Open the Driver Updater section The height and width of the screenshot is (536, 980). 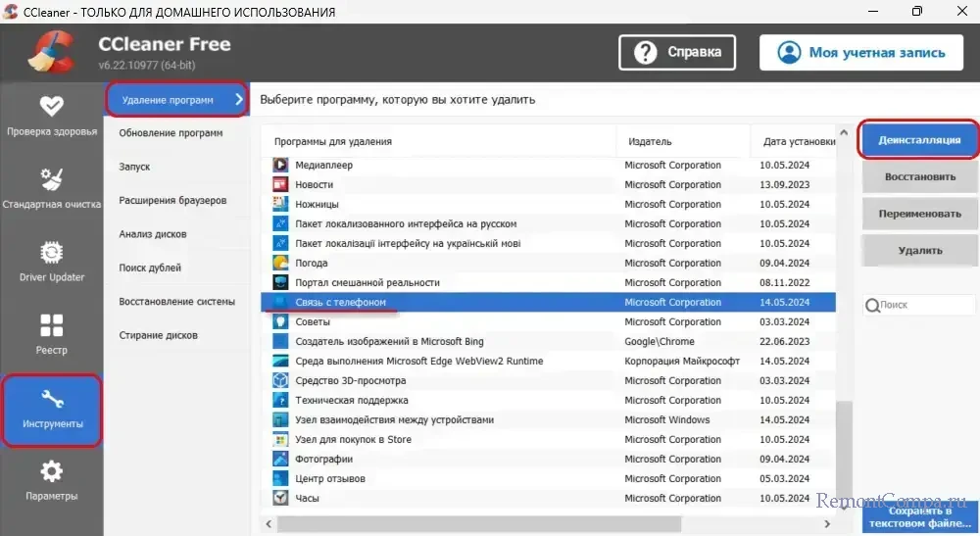click(x=51, y=261)
